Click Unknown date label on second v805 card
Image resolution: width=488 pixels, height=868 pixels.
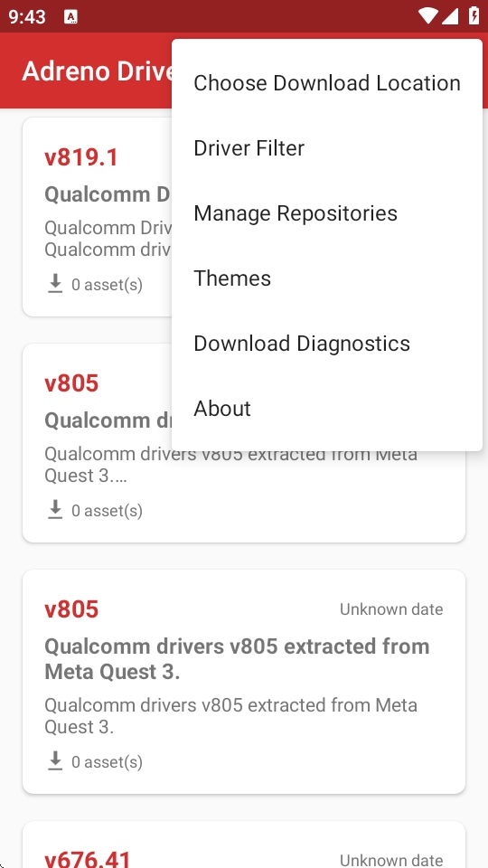click(x=391, y=609)
